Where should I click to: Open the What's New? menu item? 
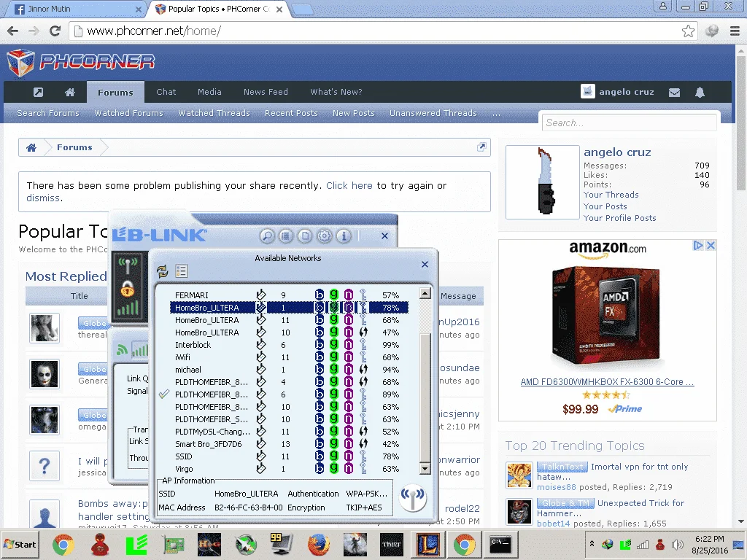[336, 92]
